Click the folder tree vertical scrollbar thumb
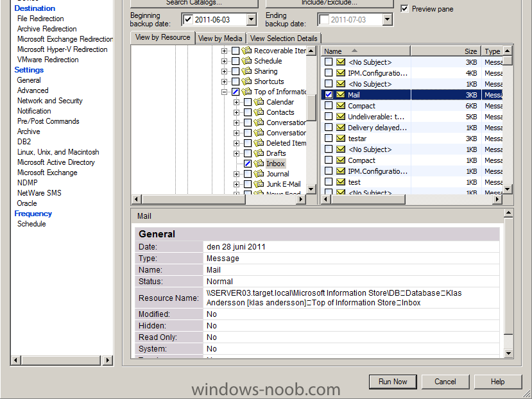This screenshot has width=532, height=399. [311, 108]
